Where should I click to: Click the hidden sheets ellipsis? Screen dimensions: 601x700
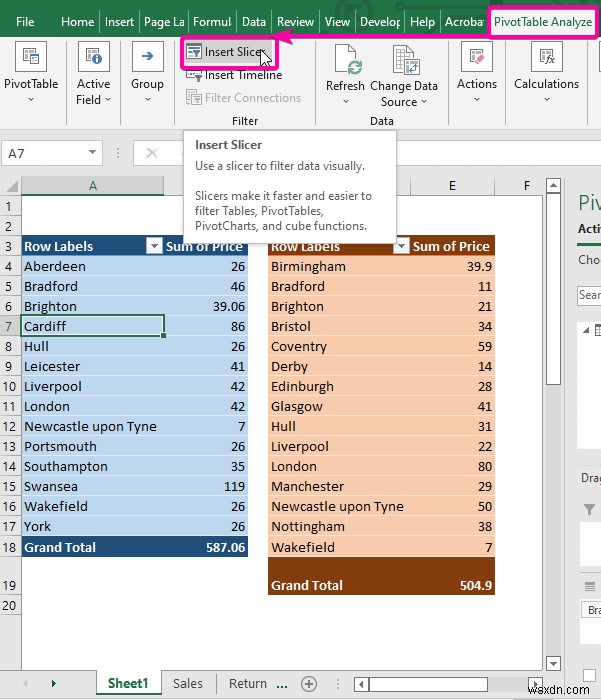(282, 685)
